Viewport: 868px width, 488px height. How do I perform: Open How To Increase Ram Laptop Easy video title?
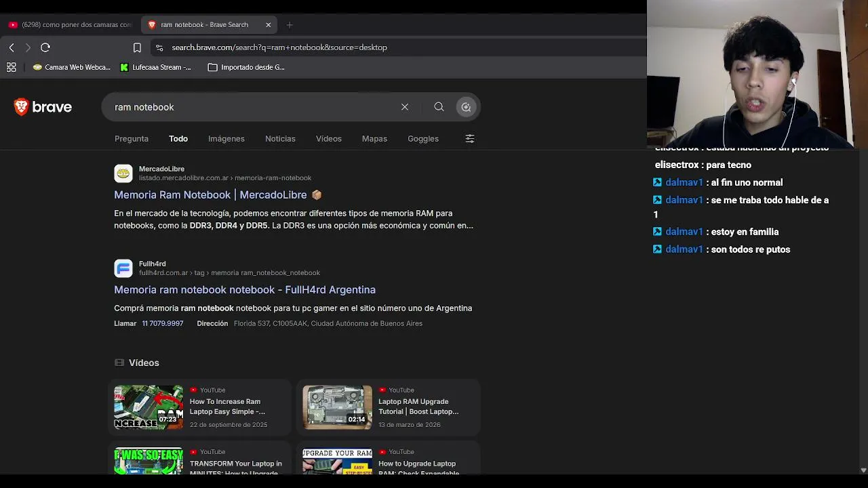point(227,407)
